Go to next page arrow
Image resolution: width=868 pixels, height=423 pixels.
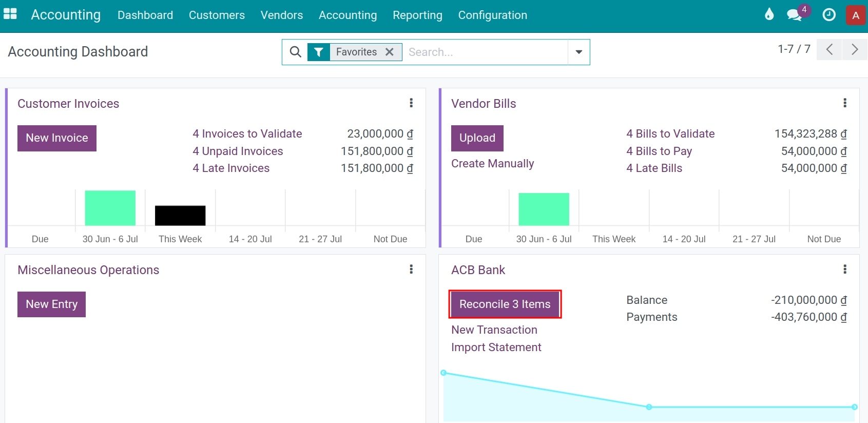coord(855,49)
